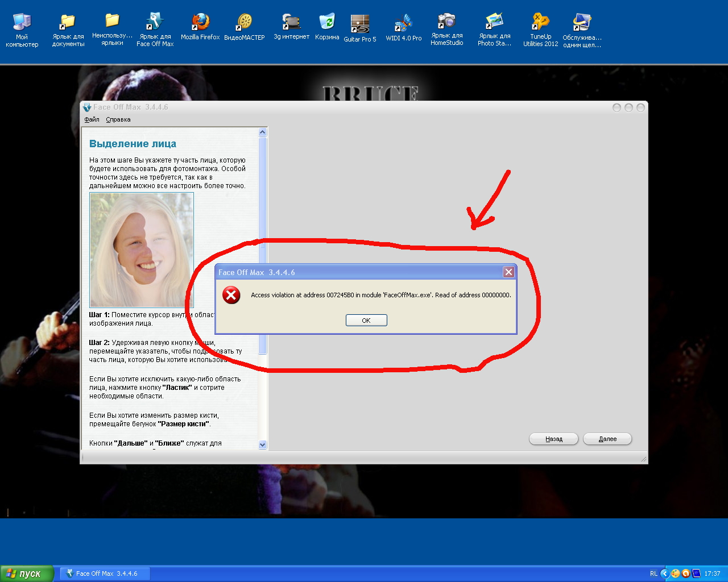Viewport: 728px width, 582px height.
Task: Click the 17:37 system clock
Action: pyautogui.click(x=712, y=573)
